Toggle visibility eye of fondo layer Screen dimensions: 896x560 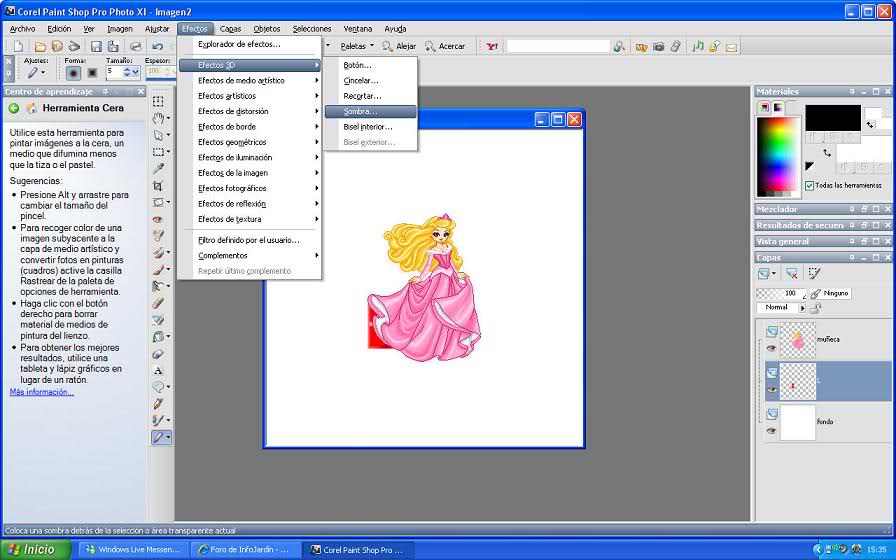point(771,431)
